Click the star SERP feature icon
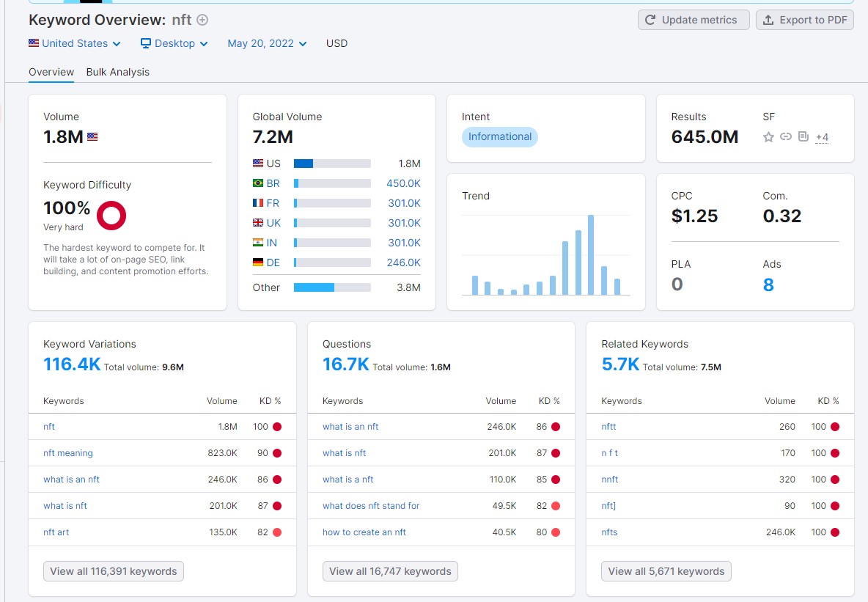The width and height of the screenshot is (868, 602). 768,137
